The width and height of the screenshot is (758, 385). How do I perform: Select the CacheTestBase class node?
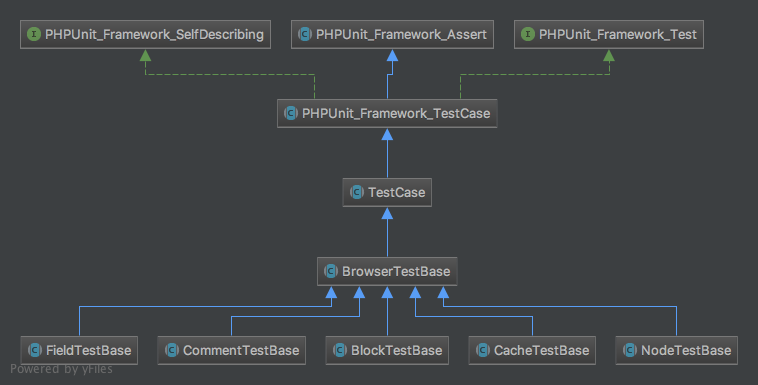tap(532, 350)
